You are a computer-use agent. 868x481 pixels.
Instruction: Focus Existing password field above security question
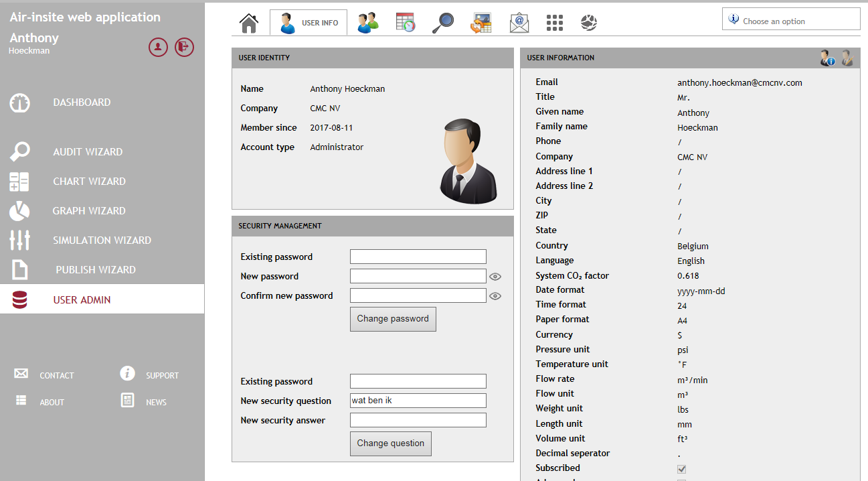[418, 381]
